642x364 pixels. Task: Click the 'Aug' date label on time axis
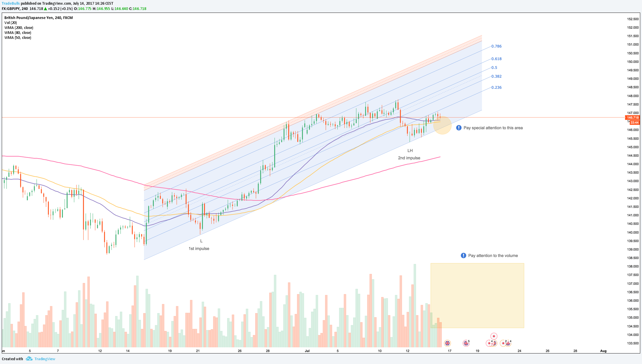click(x=603, y=351)
